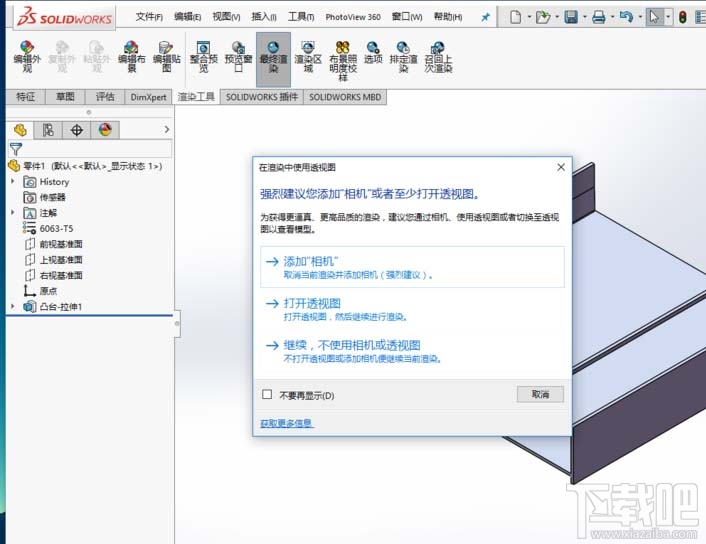Open 布景照明度校样 scene illumination proof
706x544 pixels.
(343, 61)
